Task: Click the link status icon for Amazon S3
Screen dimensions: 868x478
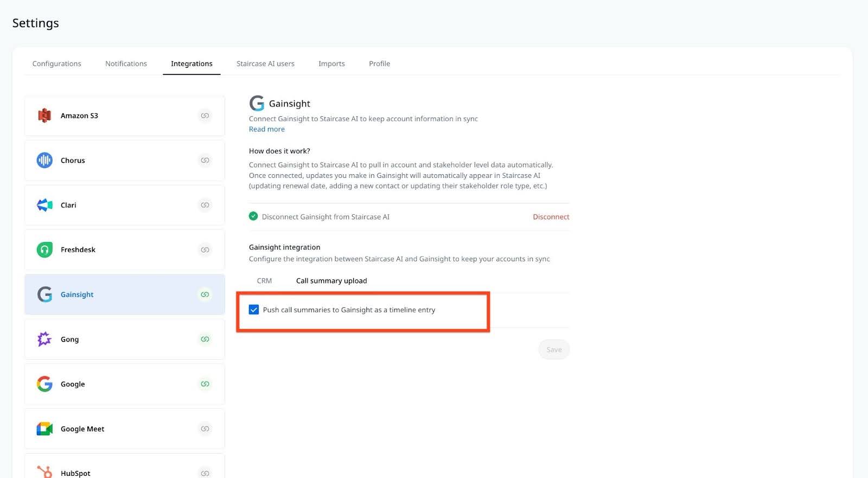Action: point(205,116)
